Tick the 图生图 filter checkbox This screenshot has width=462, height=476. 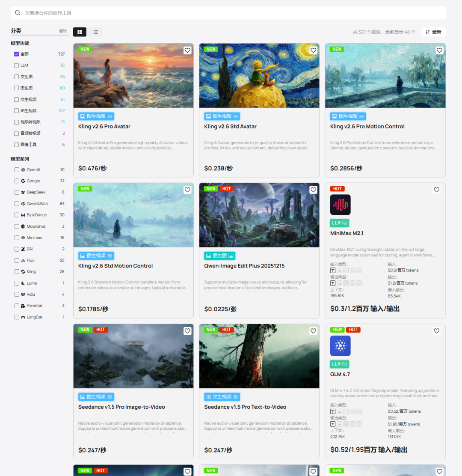click(16, 88)
